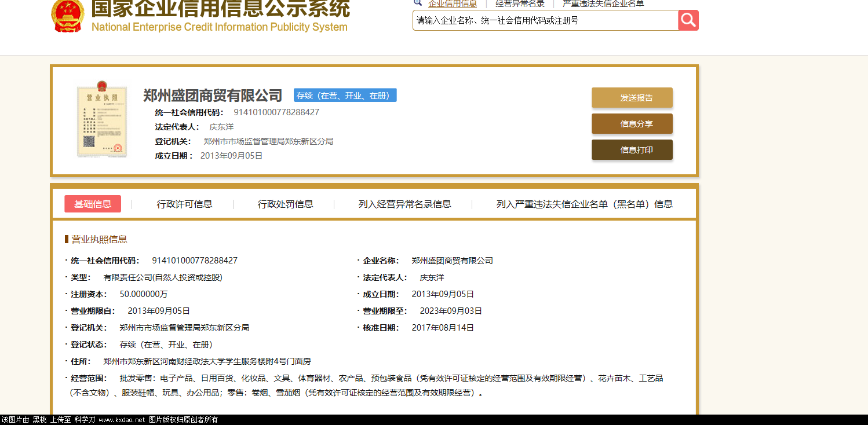Select 企业信用信息 search category
Viewport: 868px width, 425px height.
(453, 3)
